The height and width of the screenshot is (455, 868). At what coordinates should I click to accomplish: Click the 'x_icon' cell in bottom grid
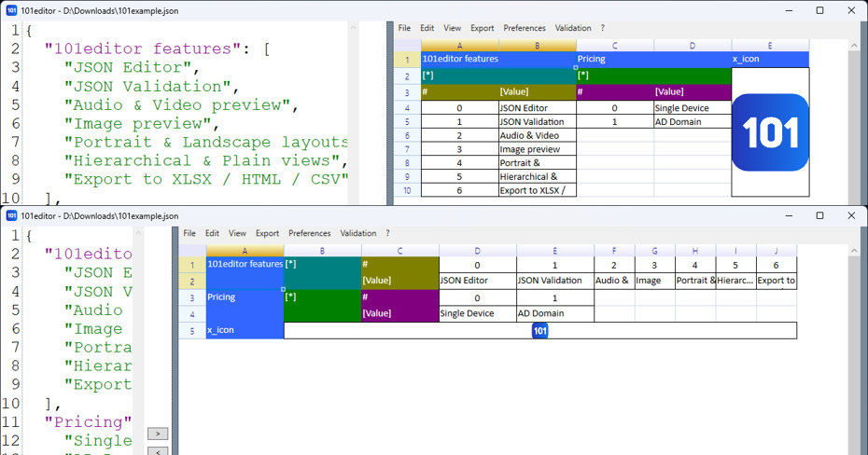tap(245, 331)
